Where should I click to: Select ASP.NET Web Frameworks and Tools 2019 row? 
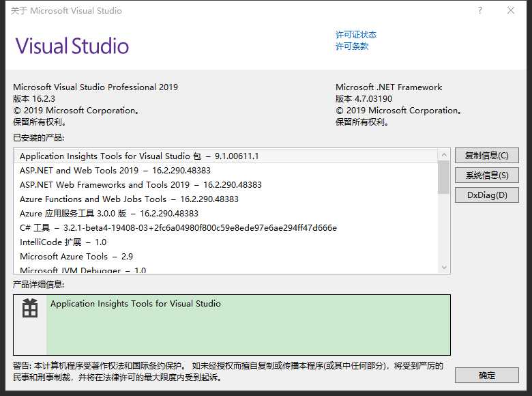click(x=226, y=184)
